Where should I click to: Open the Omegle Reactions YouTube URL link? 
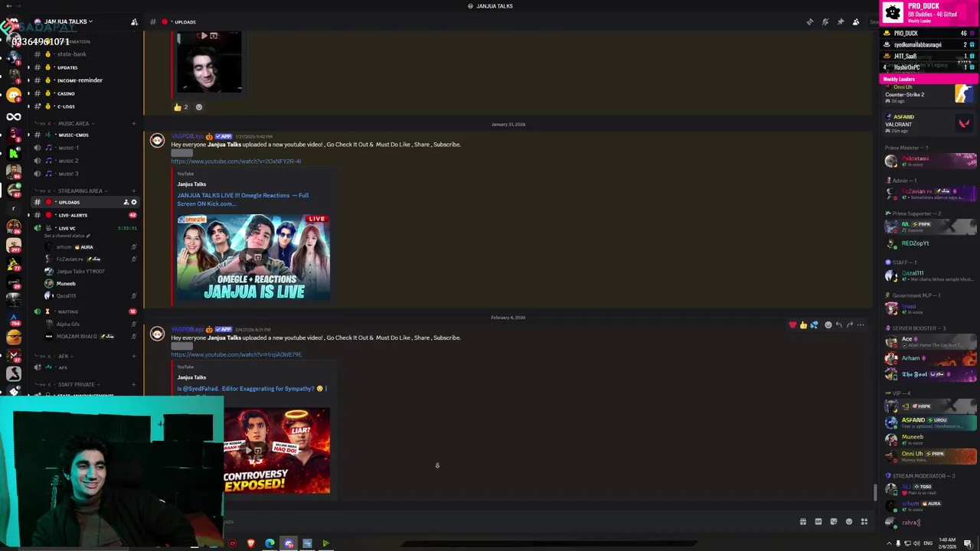point(236,161)
